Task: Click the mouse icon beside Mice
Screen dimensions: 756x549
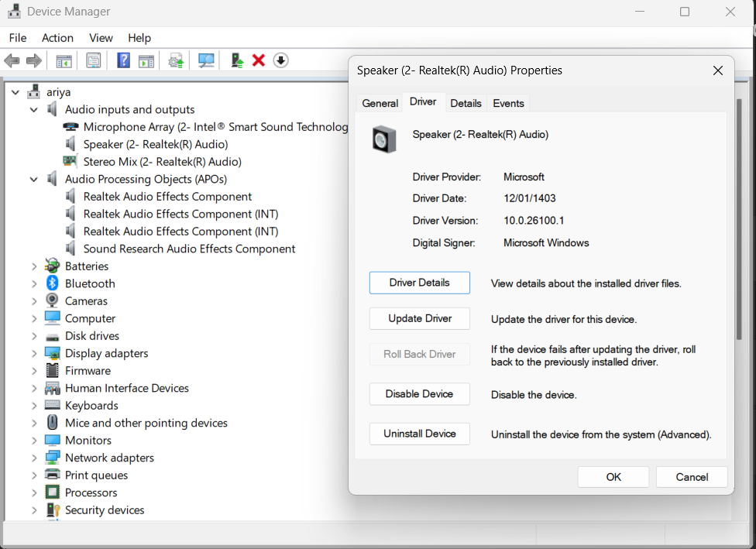Action: (x=52, y=423)
